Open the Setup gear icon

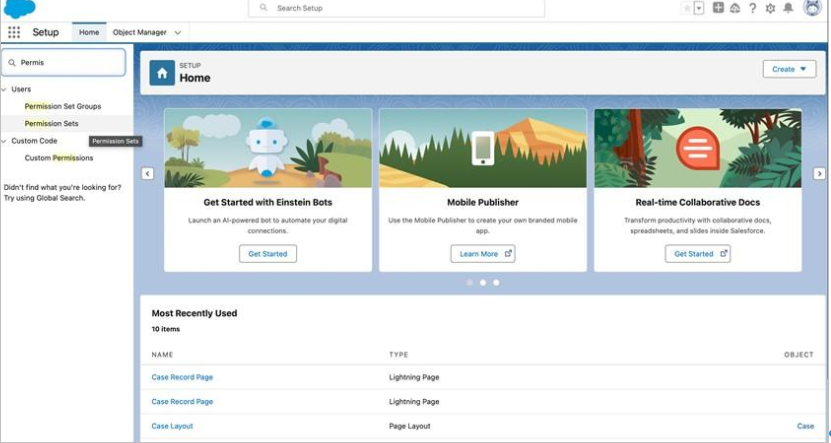pyautogui.click(x=770, y=8)
